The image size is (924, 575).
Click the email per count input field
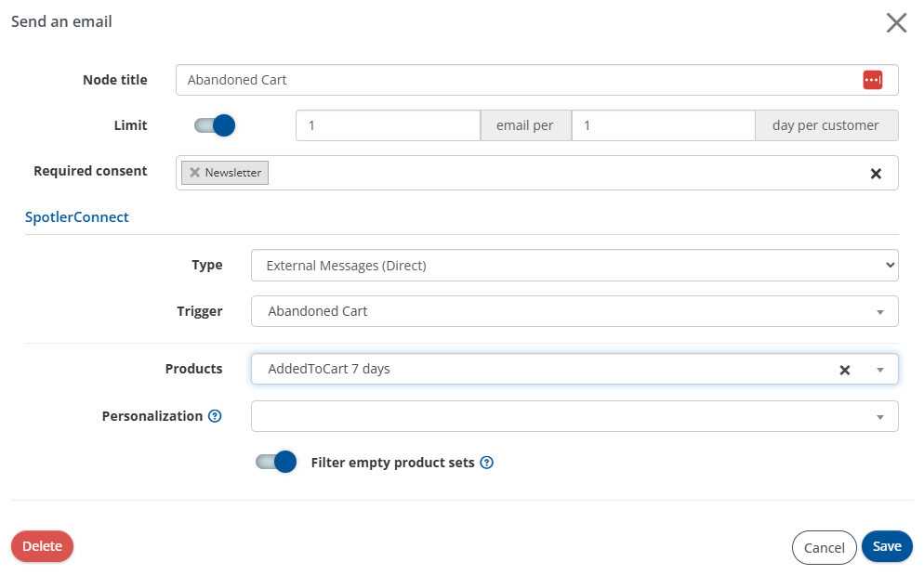[388, 124]
